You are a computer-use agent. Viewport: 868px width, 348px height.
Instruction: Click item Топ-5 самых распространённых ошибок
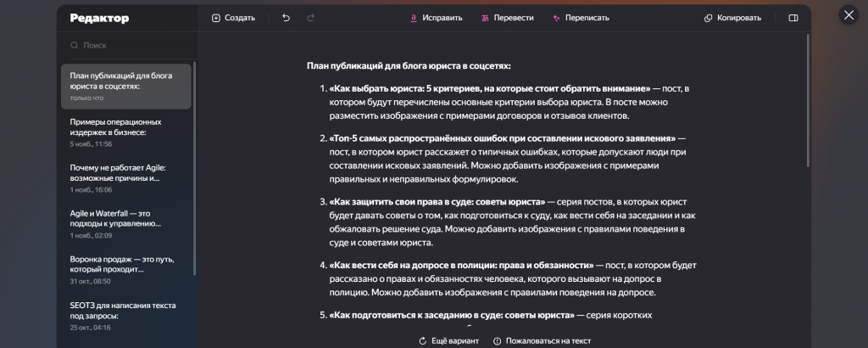[x=503, y=138]
